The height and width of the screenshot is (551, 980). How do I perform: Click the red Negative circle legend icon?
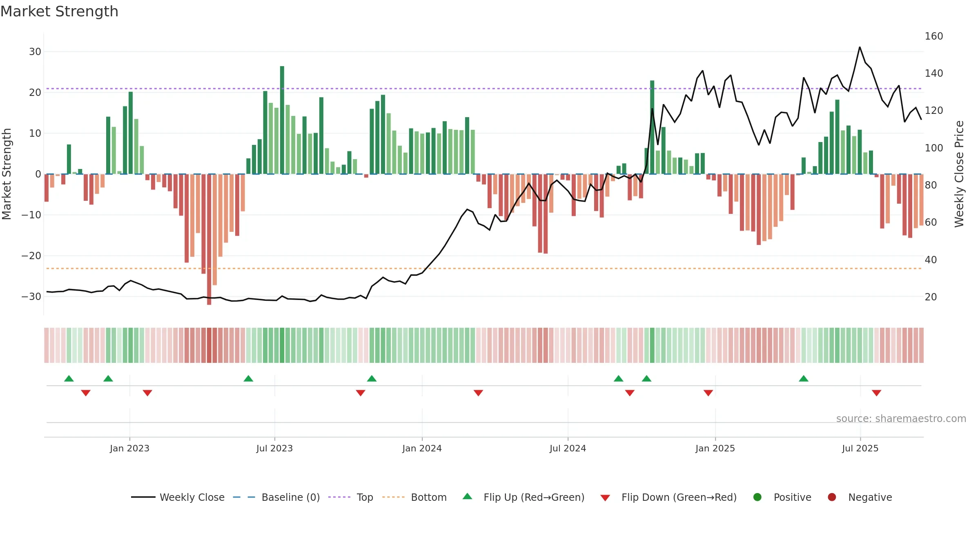pyautogui.click(x=832, y=497)
